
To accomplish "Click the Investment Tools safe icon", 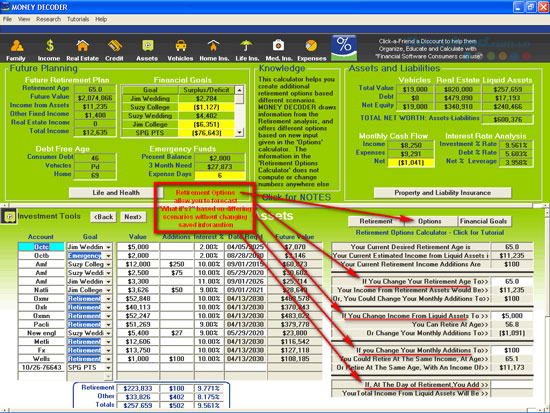I will [x=9, y=217].
